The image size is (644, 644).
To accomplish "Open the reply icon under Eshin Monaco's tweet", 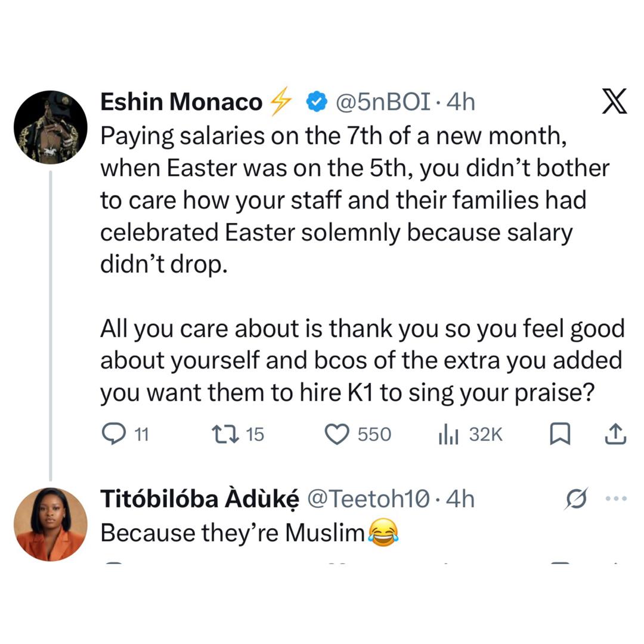I will (114, 434).
